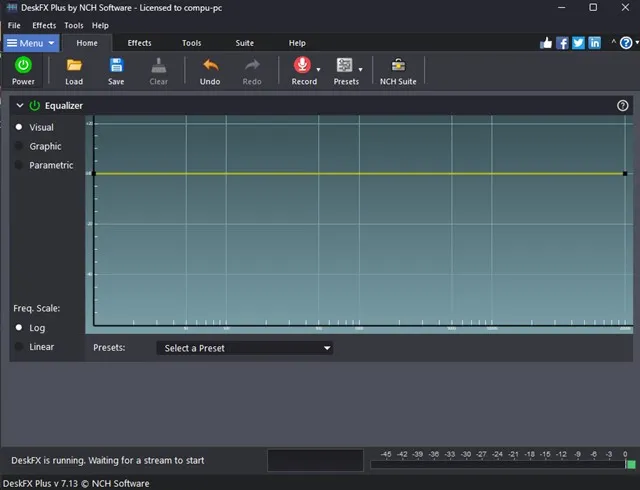Click the -45 level meter label
The width and height of the screenshot is (640, 490).
coord(386,454)
